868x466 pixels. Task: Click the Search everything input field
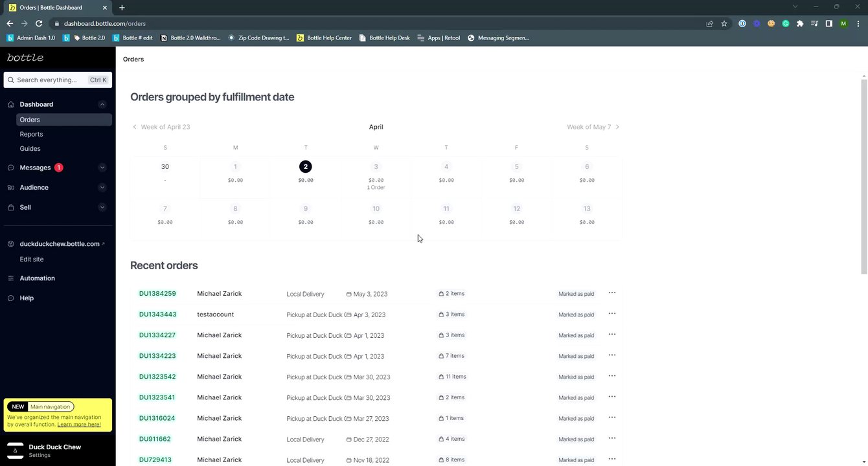tap(58, 80)
